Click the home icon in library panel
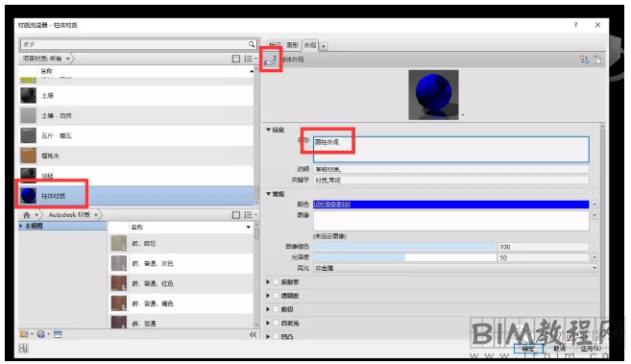The width and height of the screenshot is (631, 364). point(27,215)
